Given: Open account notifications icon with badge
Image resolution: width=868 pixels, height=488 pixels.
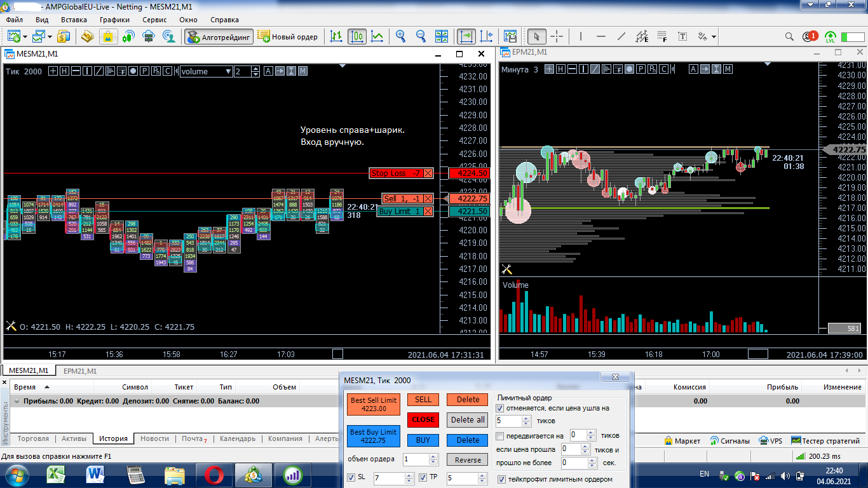Looking at the screenshot, I should tap(810, 37).
